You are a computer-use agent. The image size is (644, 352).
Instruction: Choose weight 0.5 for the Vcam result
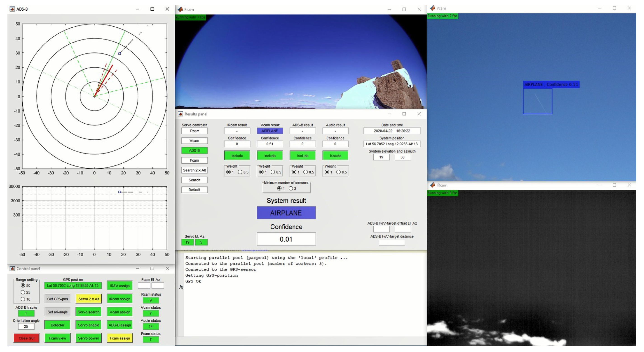[x=273, y=172]
